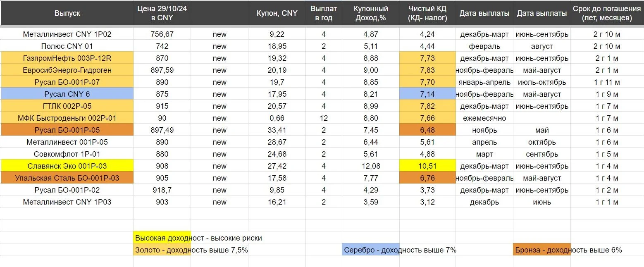This screenshot has height=267, width=644.
Task: Click the coupon value '18,95'
Action: point(277,46)
